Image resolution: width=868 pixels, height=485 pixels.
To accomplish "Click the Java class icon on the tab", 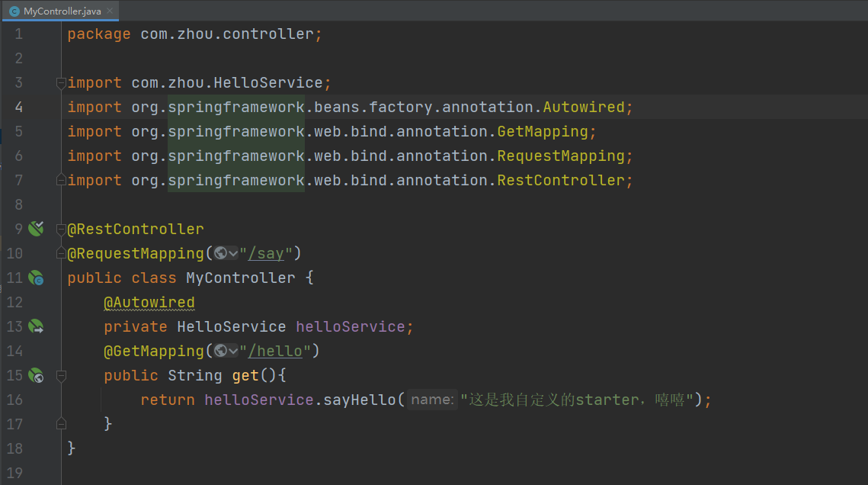I will (14, 11).
